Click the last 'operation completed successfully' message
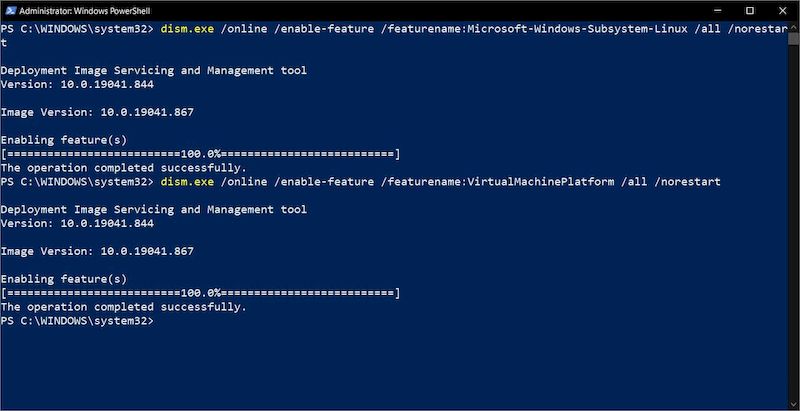This screenshot has width=800, height=411. (x=123, y=307)
